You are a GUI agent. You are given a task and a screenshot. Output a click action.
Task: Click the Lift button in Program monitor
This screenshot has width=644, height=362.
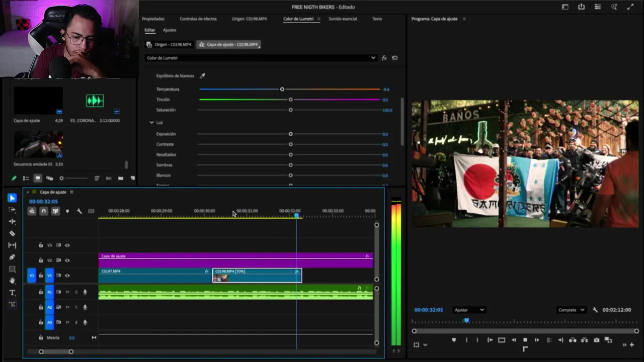[573, 340]
